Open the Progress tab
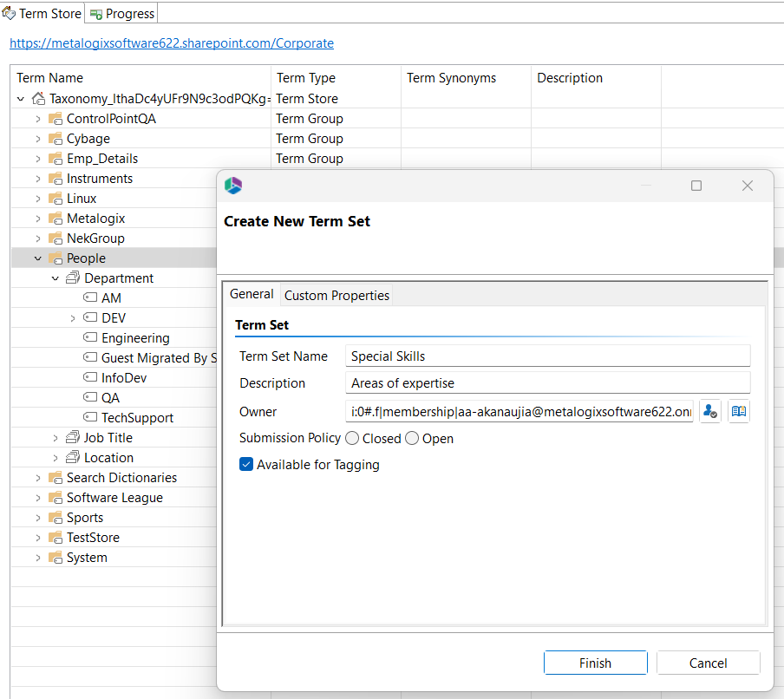This screenshot has height=699, width=784. point(121,13)
